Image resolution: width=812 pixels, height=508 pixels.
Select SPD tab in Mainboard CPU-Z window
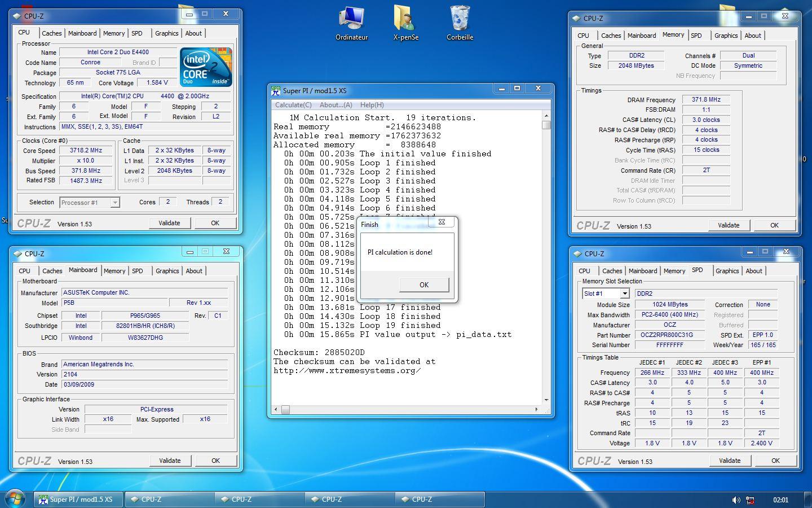(x=138, y=271)
